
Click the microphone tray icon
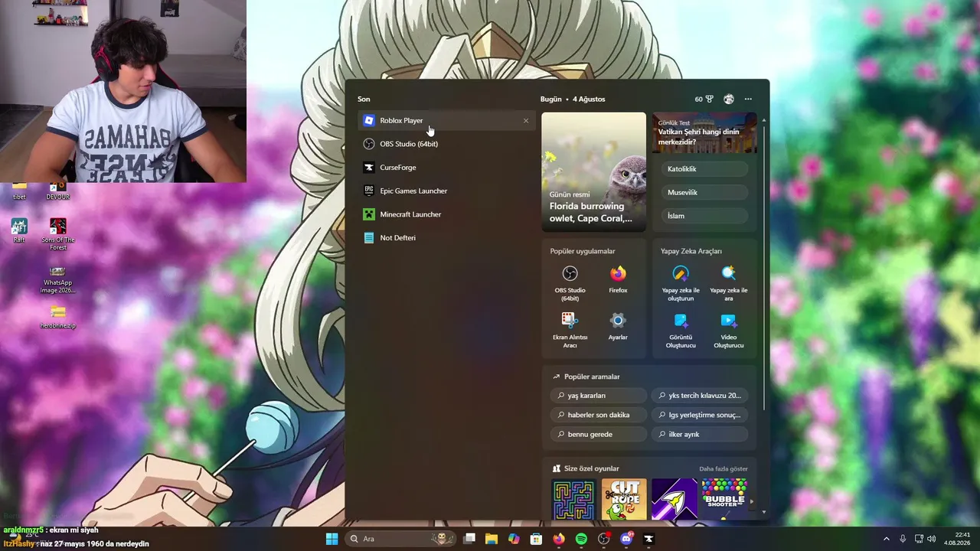[903, 539]
